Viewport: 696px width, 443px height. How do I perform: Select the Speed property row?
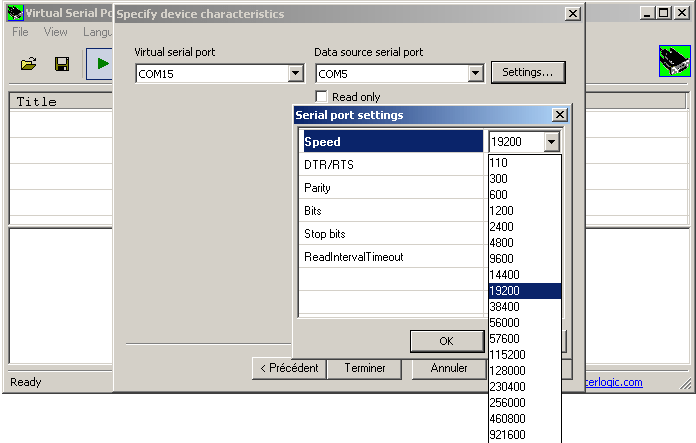393,142
